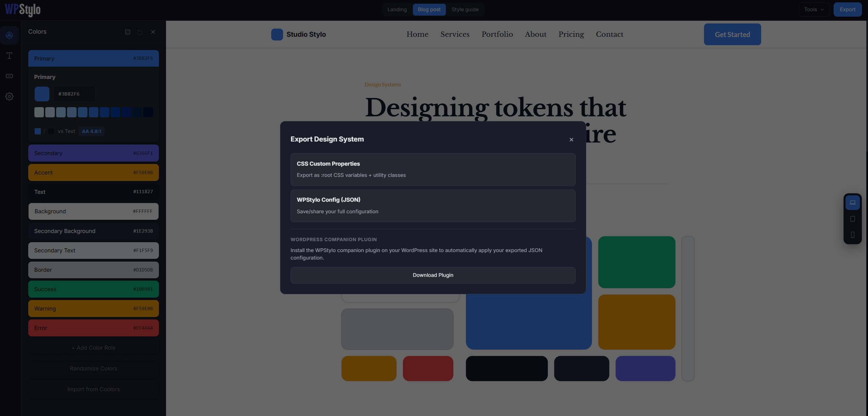Image resolution: width=868 pixels, height=416 pixels.
Task: Click the AA 4.8:1 contrast badge
Action: coord(92,131)
